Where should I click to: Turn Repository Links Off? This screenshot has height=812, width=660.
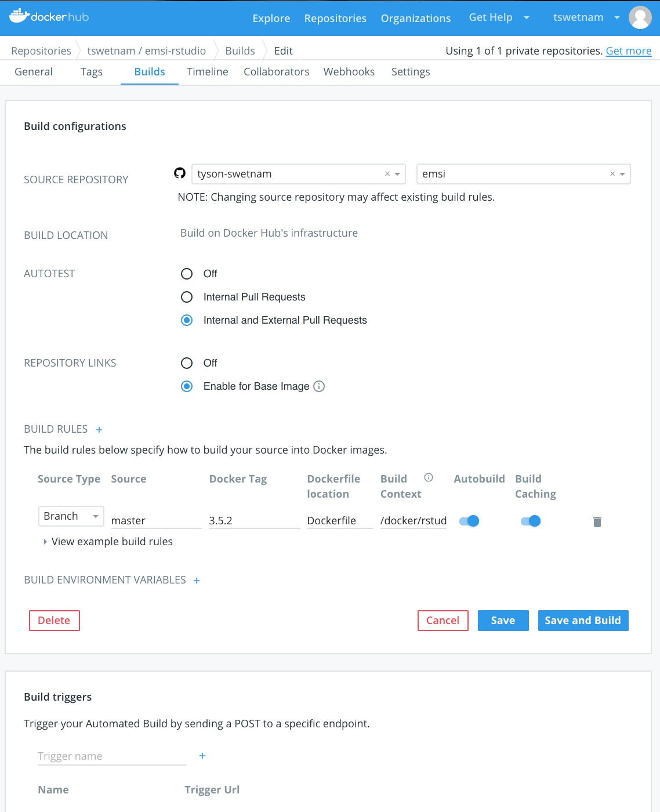coord(187,363)
